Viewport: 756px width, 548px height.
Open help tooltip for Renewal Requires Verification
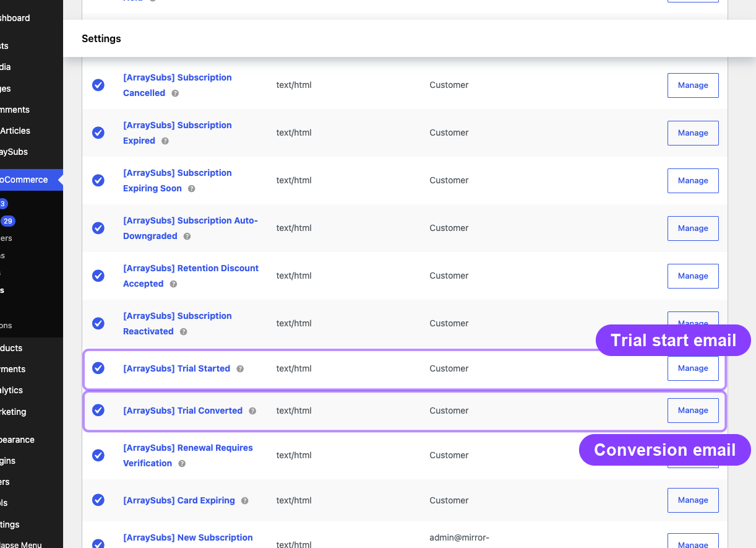tap(182, 464)
